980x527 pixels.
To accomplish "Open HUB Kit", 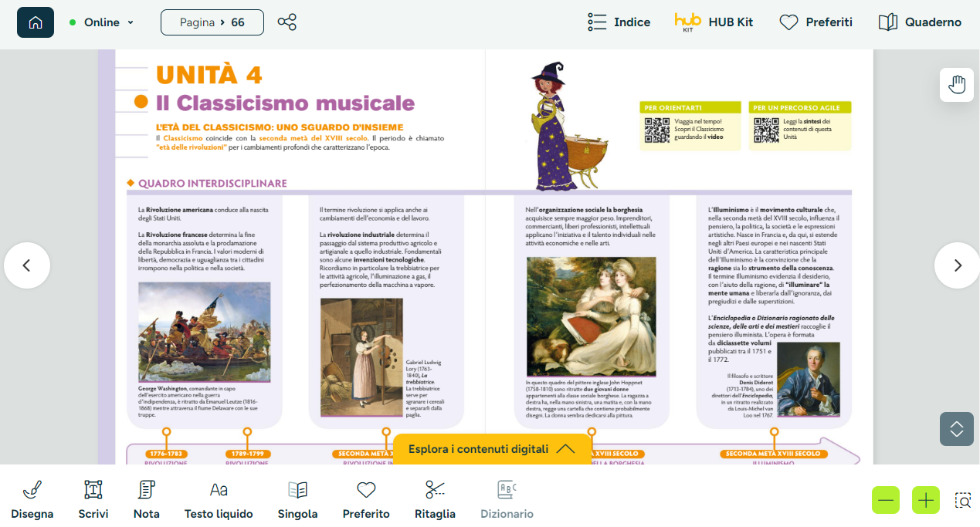I will click(x=714, y=22).
